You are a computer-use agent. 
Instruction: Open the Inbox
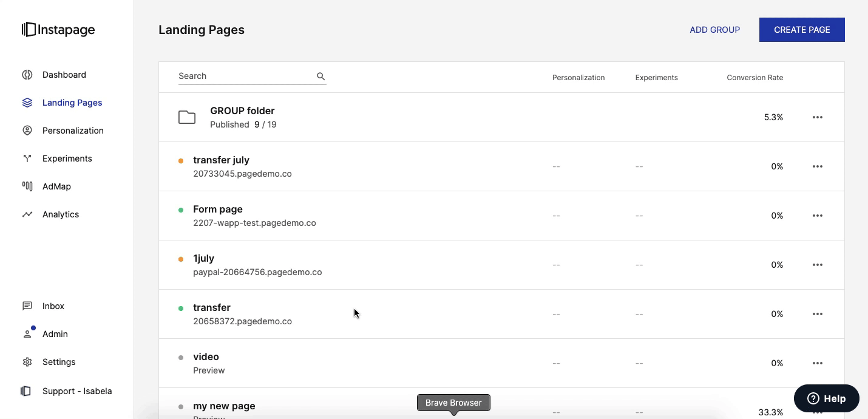click(53, 306)
